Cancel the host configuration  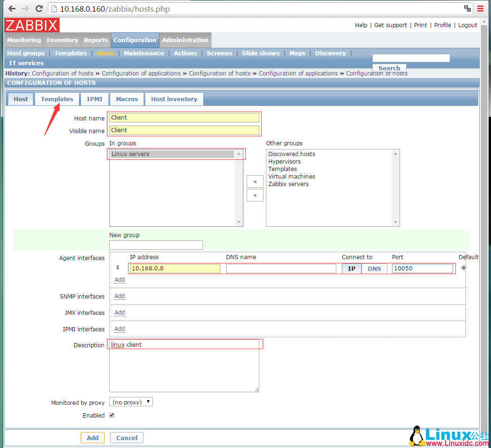click(126, 437)
